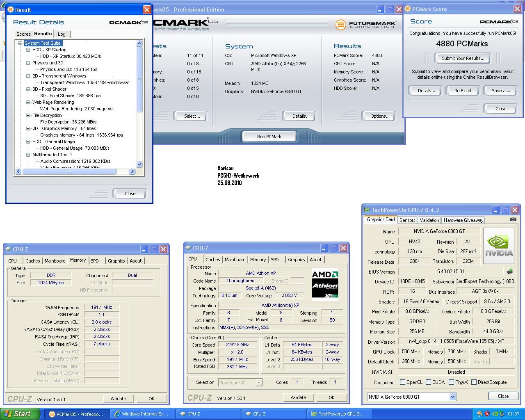Switch to the PCMark05 taskbar button

point(76,414)
